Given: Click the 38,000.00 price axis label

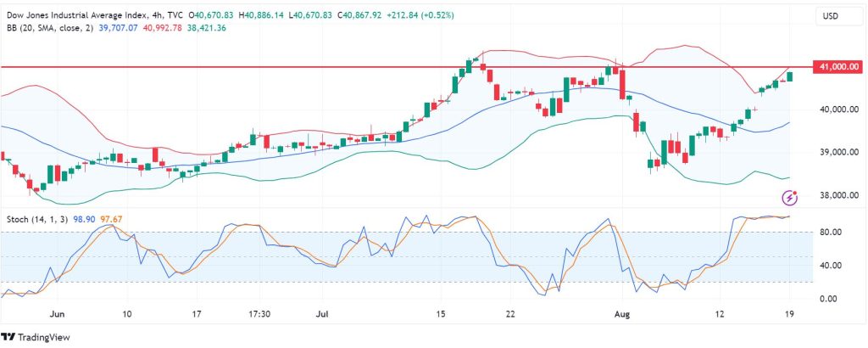Looking at the screenshot, I should (839, 195).
